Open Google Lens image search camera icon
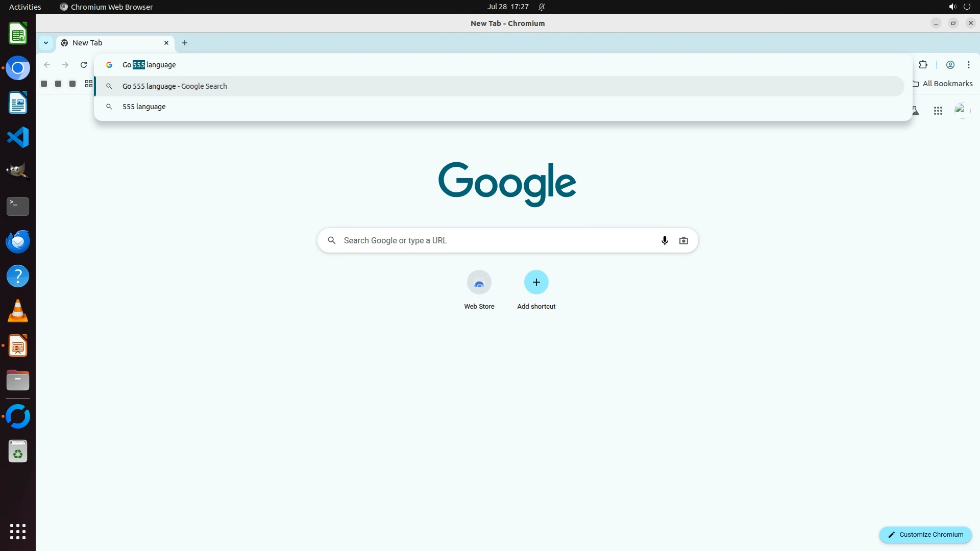The height and width of the screenshot is (551, 980). click(683, 240)
